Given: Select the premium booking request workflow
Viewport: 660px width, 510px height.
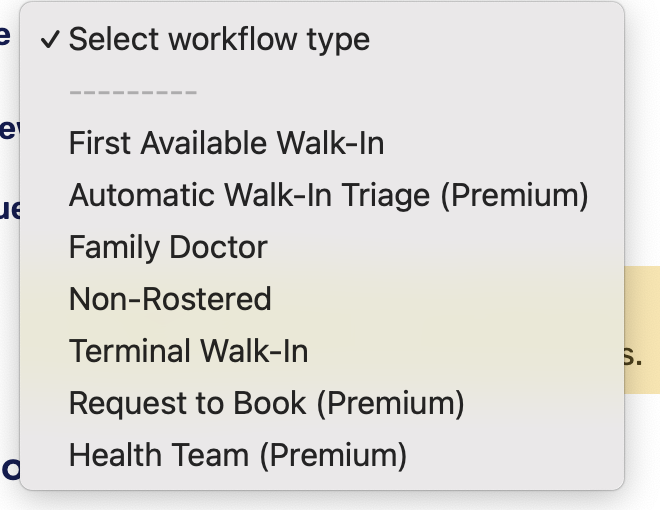Looking at the screenshot, I should [266, 403].
